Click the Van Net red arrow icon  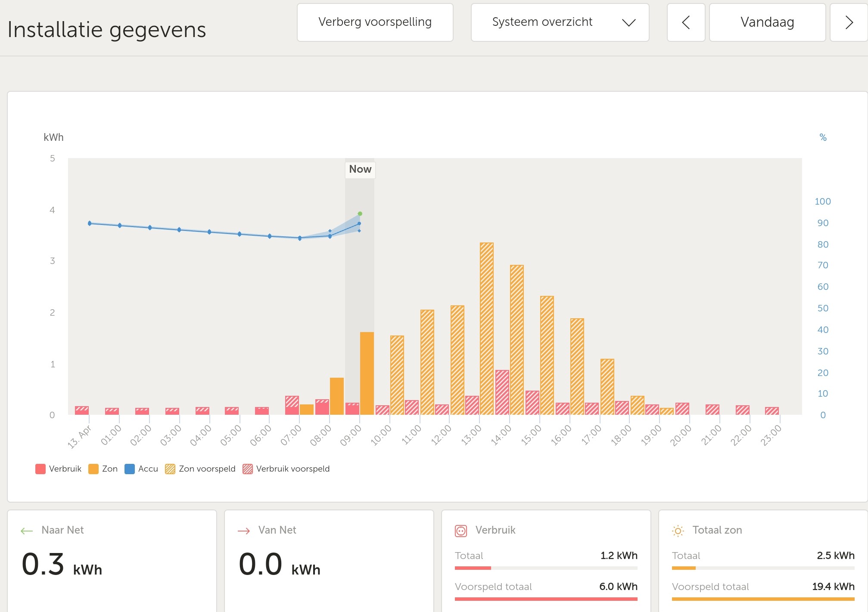click(x=244, y=531)
